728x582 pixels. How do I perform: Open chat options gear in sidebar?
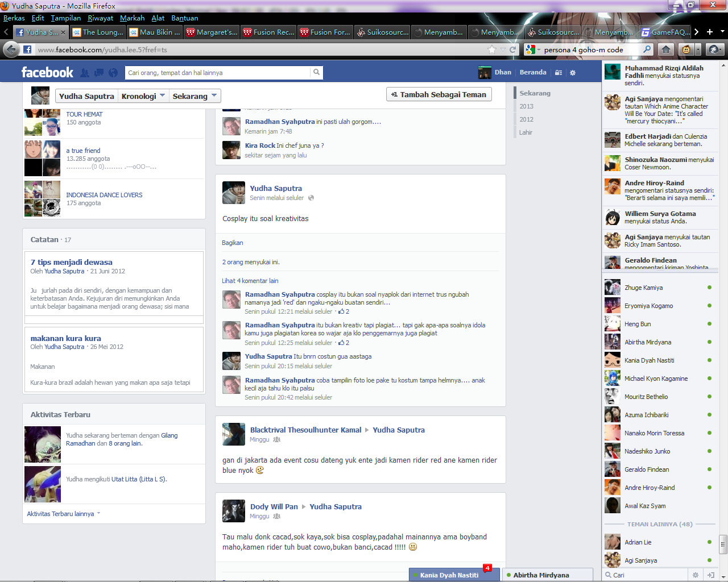695,575
